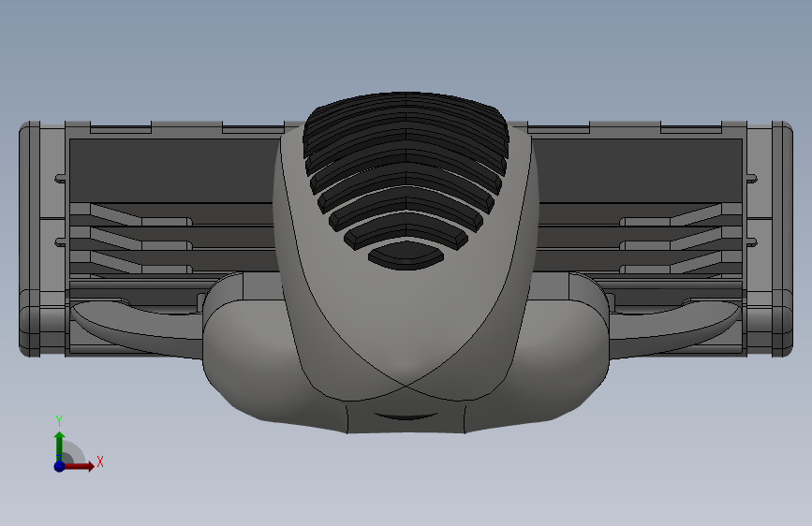Click the green Y axis arrow of the triad

point(60,446)
